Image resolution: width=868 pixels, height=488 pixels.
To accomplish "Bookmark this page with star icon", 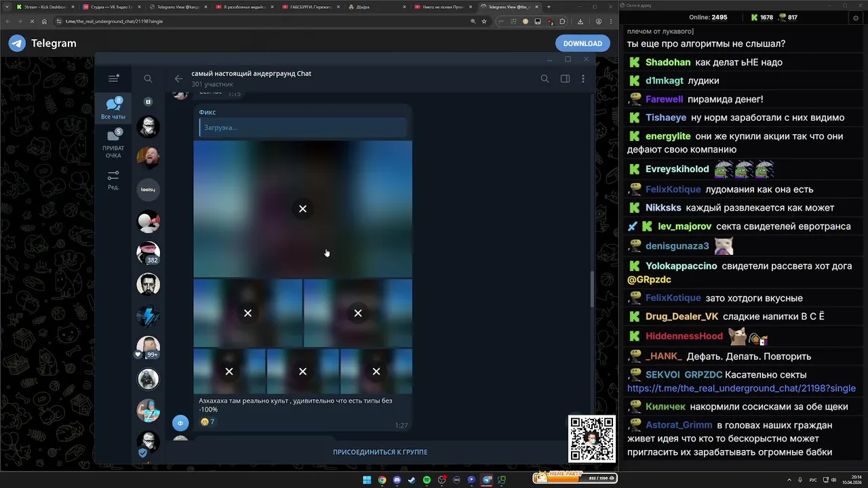I will [484, 21].
